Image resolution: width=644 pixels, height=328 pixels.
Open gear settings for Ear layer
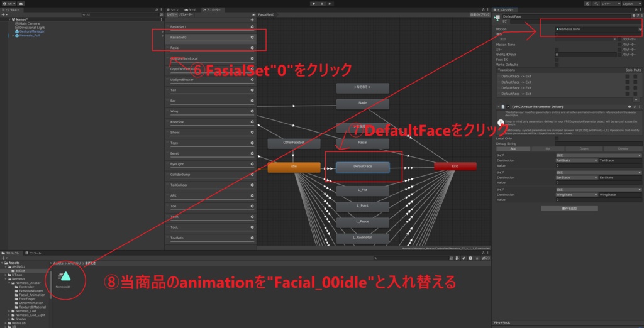click(x=252, y=101)
